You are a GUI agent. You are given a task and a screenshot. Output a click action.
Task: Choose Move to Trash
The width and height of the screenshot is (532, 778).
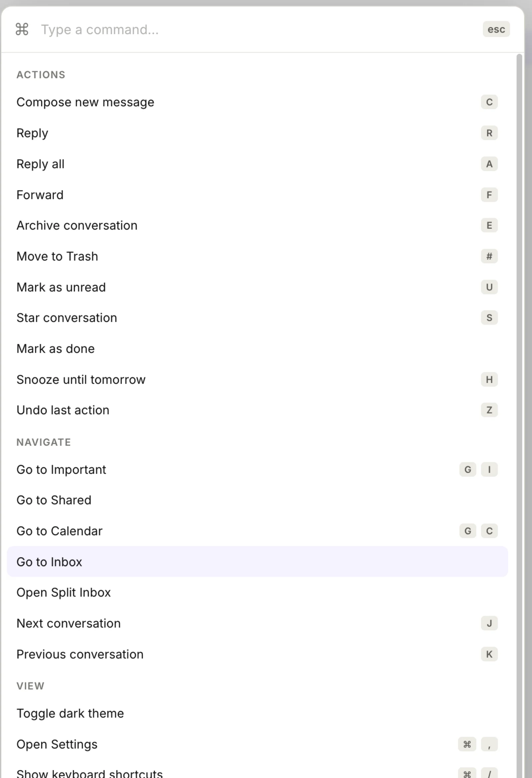click(x=257, y=256)
